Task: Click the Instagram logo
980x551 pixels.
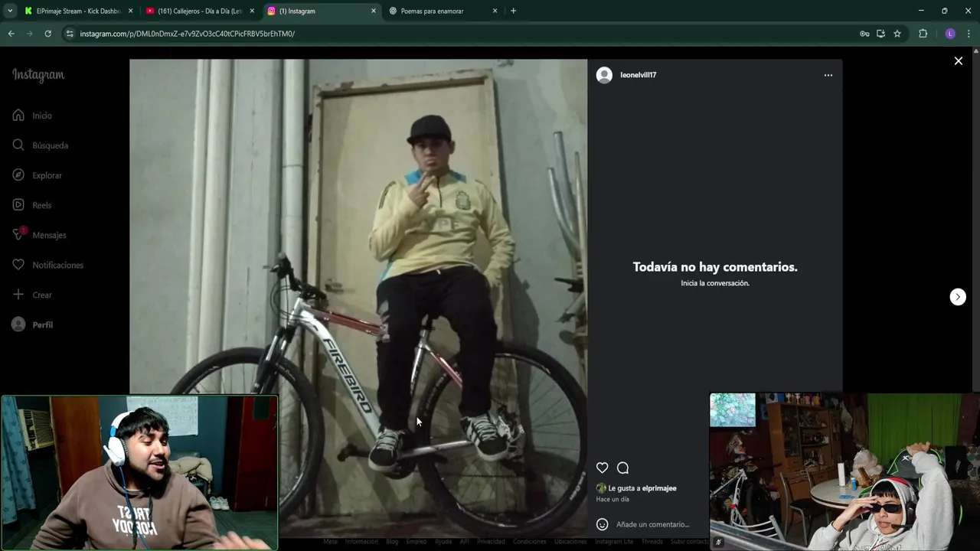Action: [x=38, y=75]
